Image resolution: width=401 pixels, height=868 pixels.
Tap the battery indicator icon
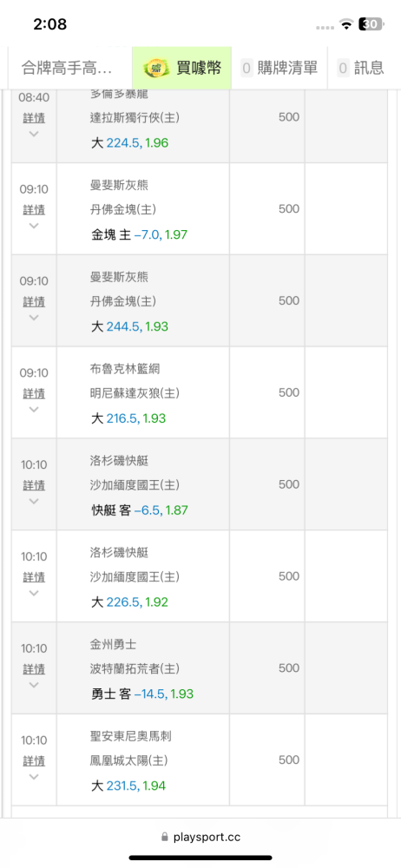coord(371,24)
